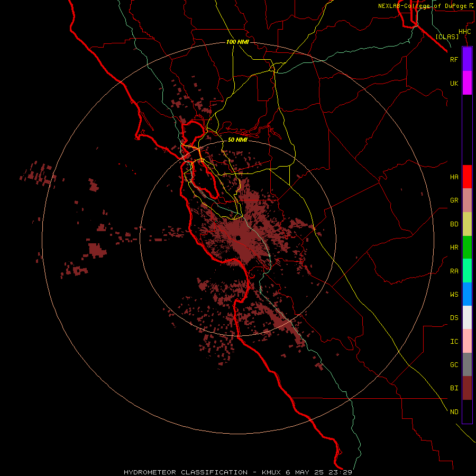Click the 50 NMI range ring label

[237, 140]
